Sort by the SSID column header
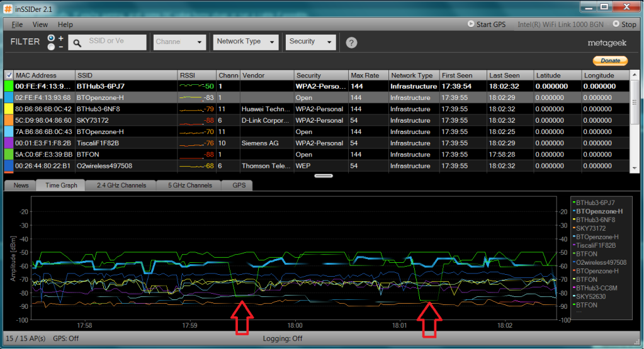Screen dimensions: 644x349 click(127, 75)
